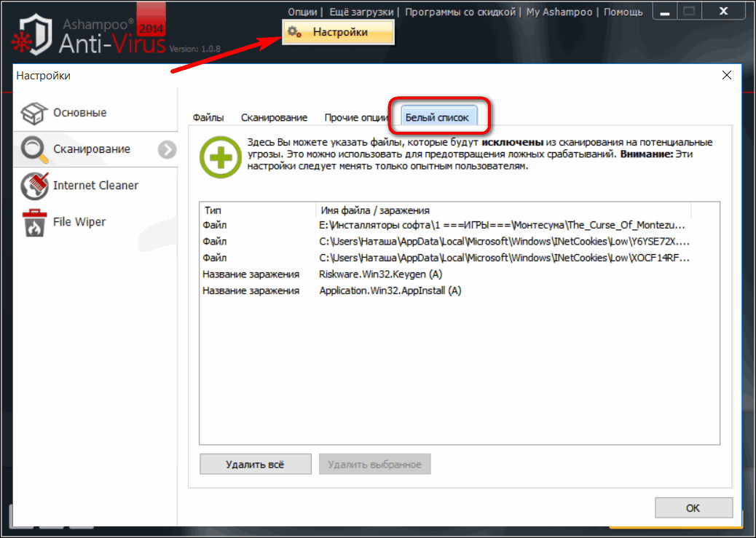
Task: Open Программы со скидкой link
Action: pyautogui.click(x=460, y=12)
